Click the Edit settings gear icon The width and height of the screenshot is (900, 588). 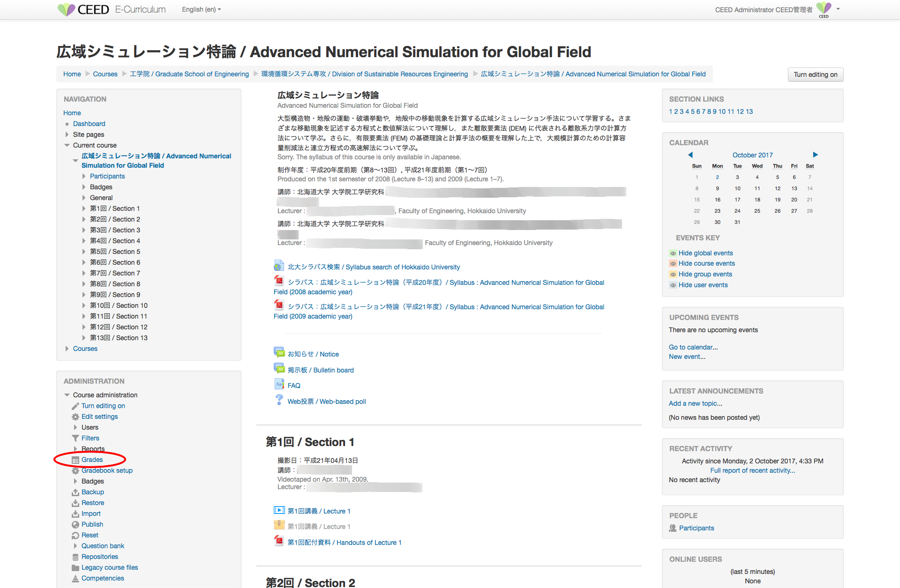75,417
